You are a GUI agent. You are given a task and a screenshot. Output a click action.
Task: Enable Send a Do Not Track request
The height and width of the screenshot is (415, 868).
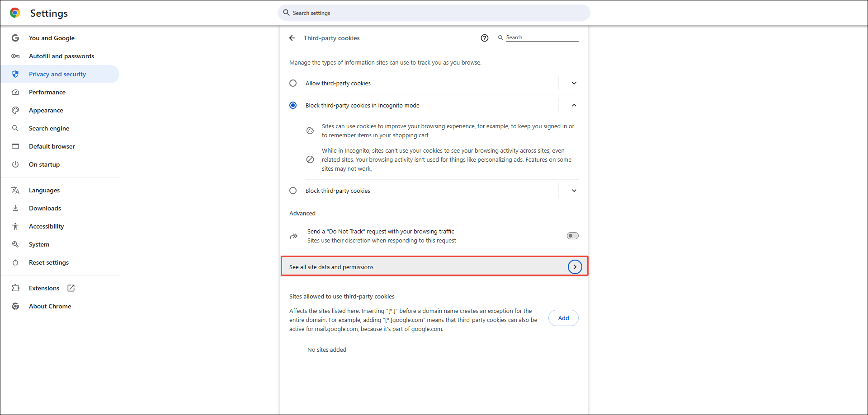tap(572, 235)
